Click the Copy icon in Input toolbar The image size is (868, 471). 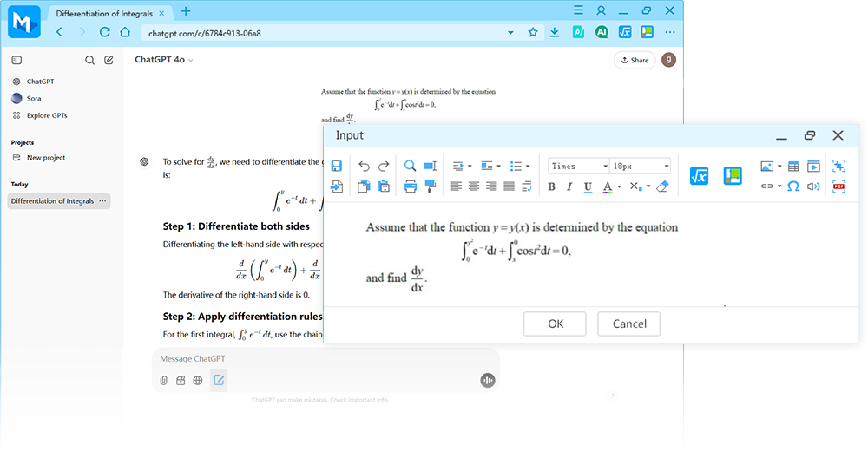[x=364, y=186]
